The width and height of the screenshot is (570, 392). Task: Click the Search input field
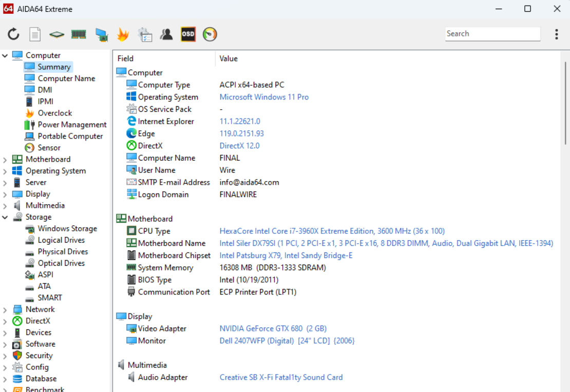coord(492,34)
